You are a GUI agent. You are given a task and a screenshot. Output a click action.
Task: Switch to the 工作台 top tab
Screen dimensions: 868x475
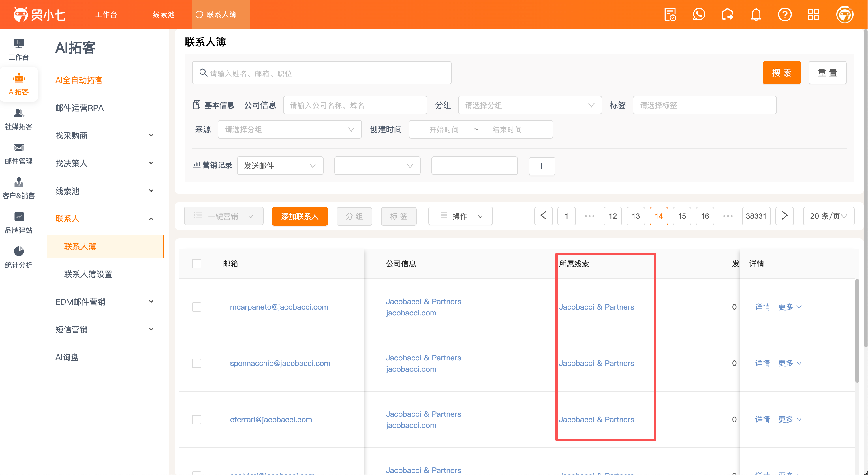pyautogui.click(x=106, y=14)
